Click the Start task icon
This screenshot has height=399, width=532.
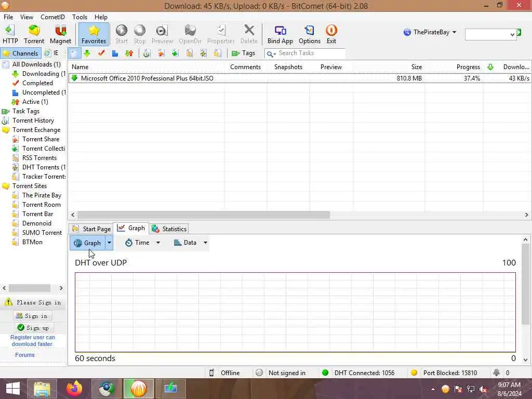tap(121, 34)
